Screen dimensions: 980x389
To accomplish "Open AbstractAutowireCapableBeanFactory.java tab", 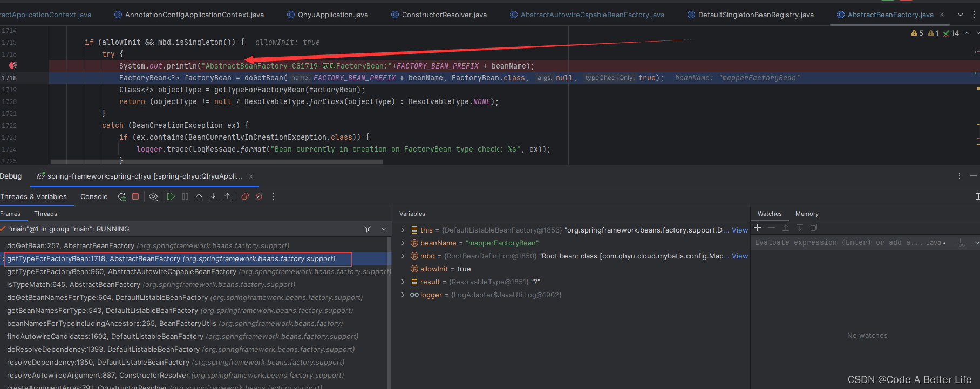I will pos(587,15).
